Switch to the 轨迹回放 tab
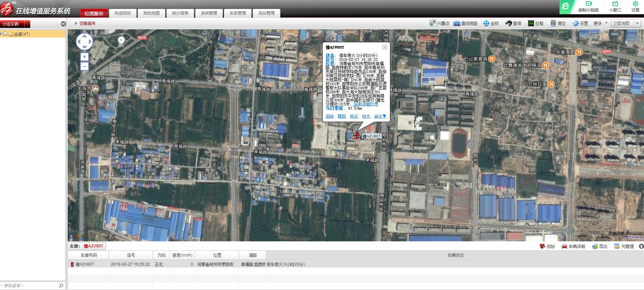This screenshot has height=290, width=644. 122,13
